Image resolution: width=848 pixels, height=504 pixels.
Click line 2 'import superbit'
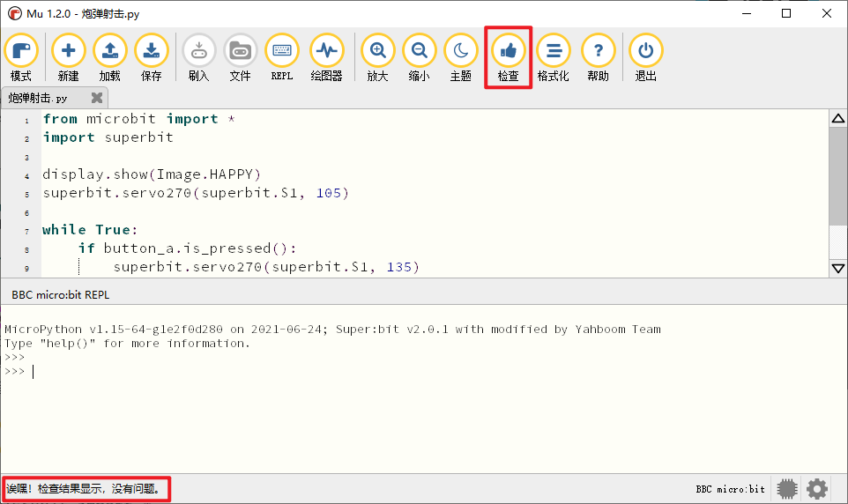pyautogui.click(x=108, y=137)
